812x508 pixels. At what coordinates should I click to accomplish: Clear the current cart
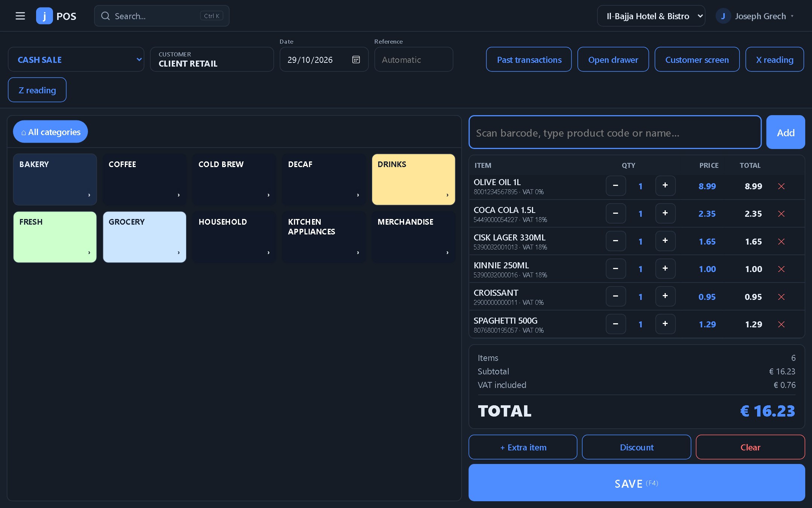750,447
